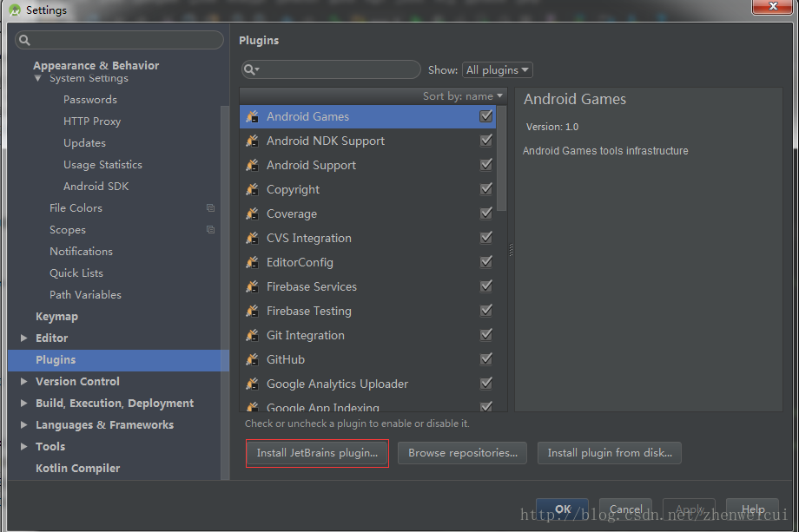
Task: Click Browse repositories button
Action: tap(463, 453)
